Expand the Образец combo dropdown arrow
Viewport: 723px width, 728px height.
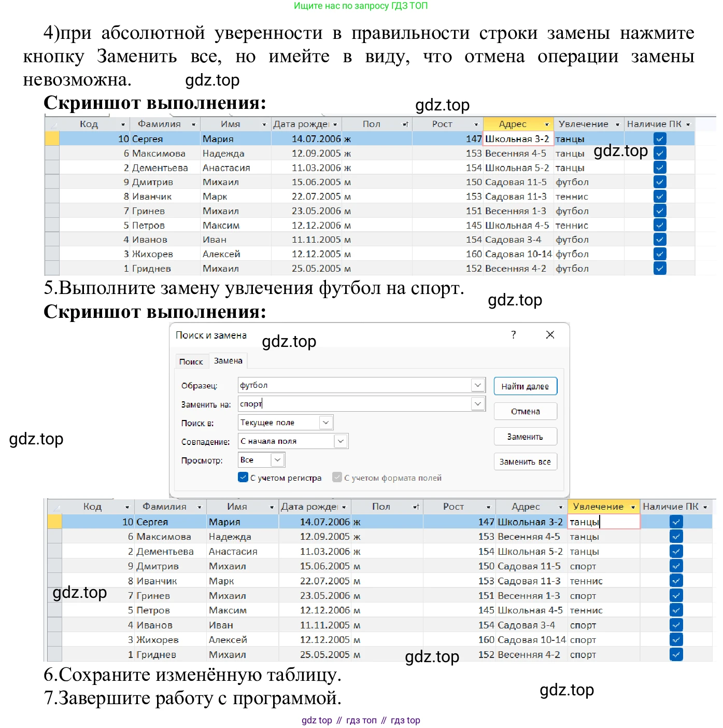click(478, 385)
